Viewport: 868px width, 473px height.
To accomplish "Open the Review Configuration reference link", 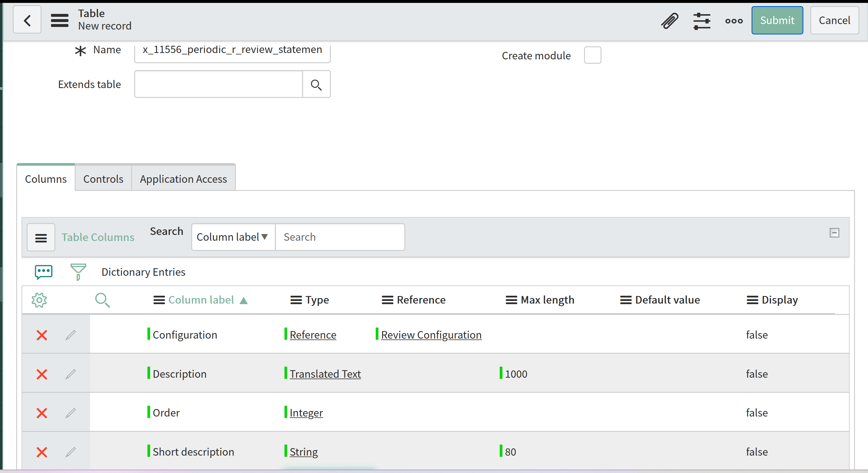I will click(431, 335).
